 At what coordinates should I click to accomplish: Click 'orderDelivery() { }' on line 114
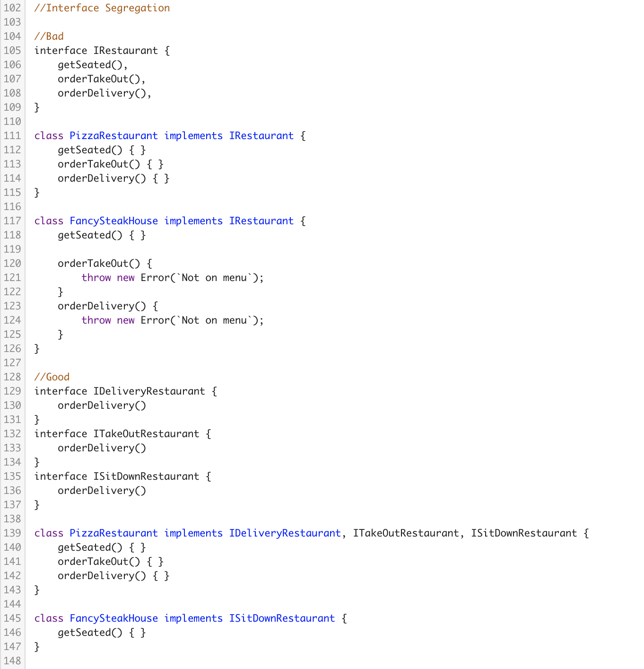[x=114, y=178]
